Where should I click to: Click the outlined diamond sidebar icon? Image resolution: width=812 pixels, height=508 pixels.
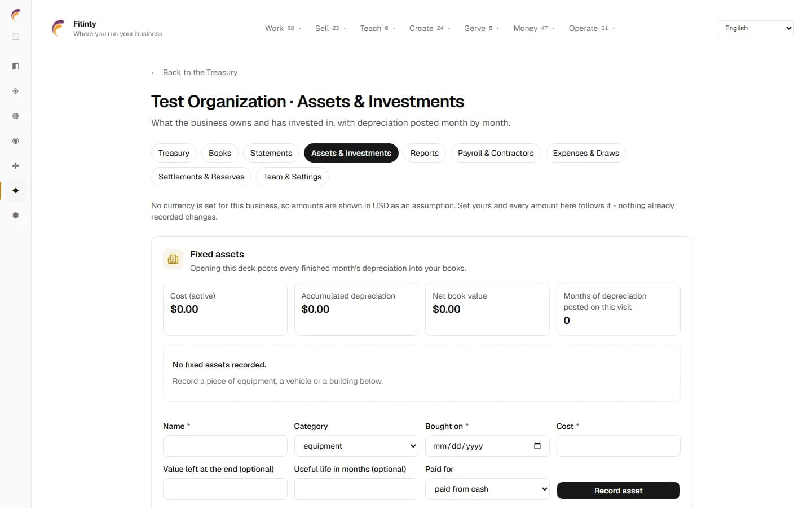16,91
